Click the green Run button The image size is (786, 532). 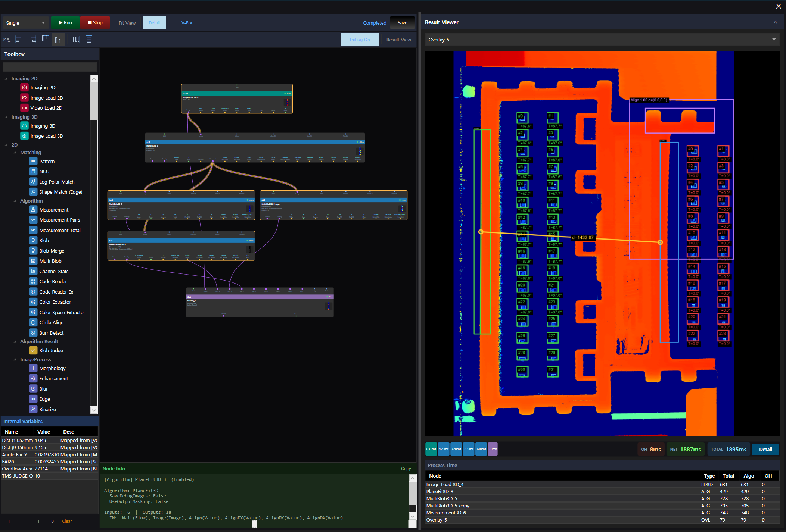65,23
